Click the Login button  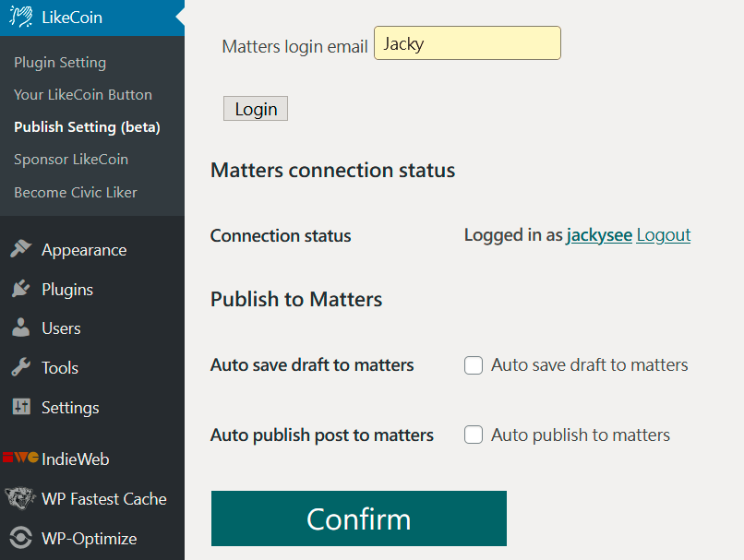[256, 109]
